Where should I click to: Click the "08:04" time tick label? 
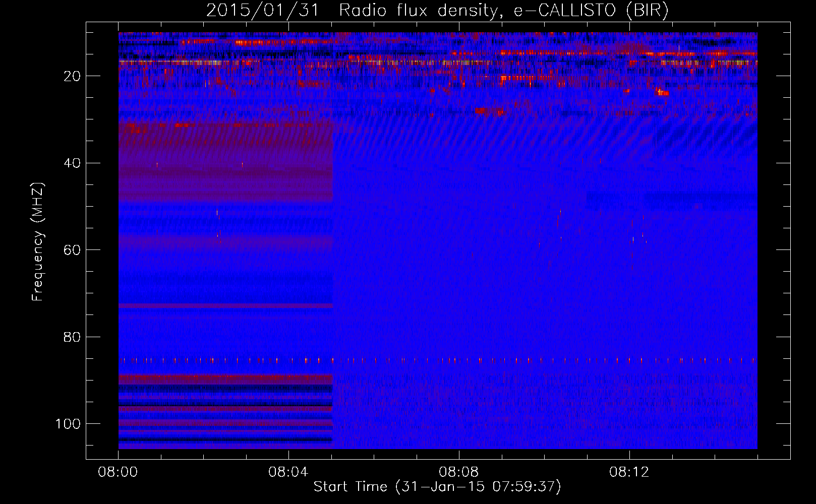(x=288, y=472)
